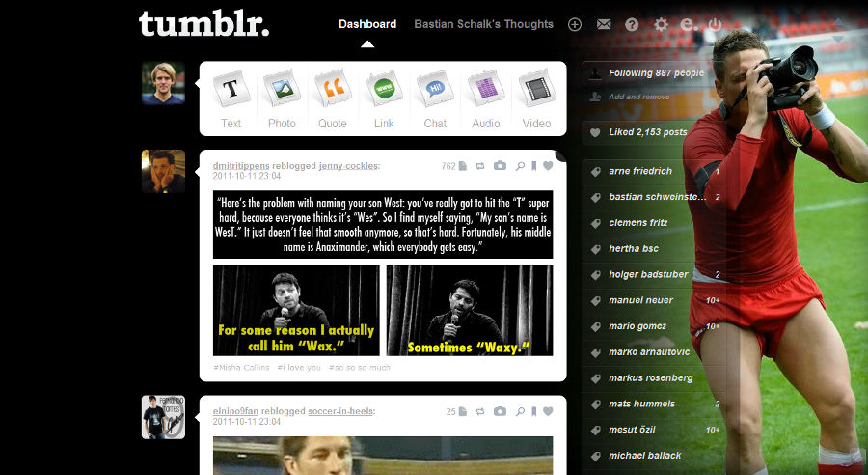The width and height of the screenshot is (868, 475).
Task: Open the help question mark icon
Action: pos(632,24)
